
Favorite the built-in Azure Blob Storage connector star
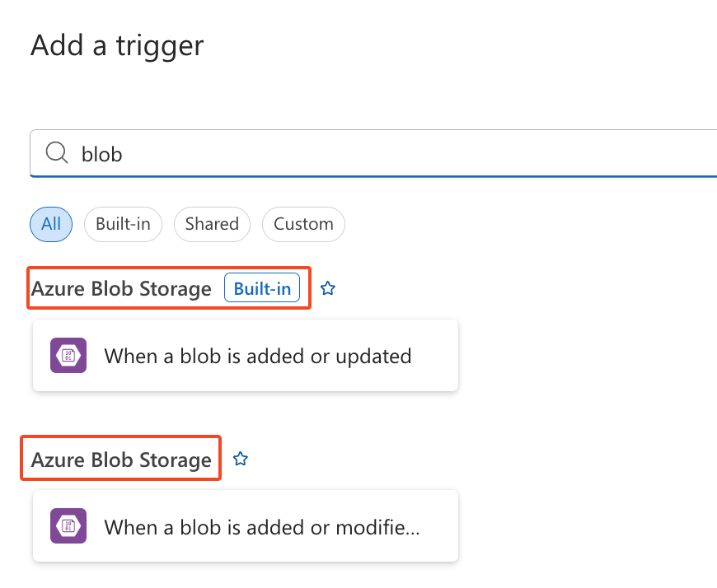click(328, 288)
